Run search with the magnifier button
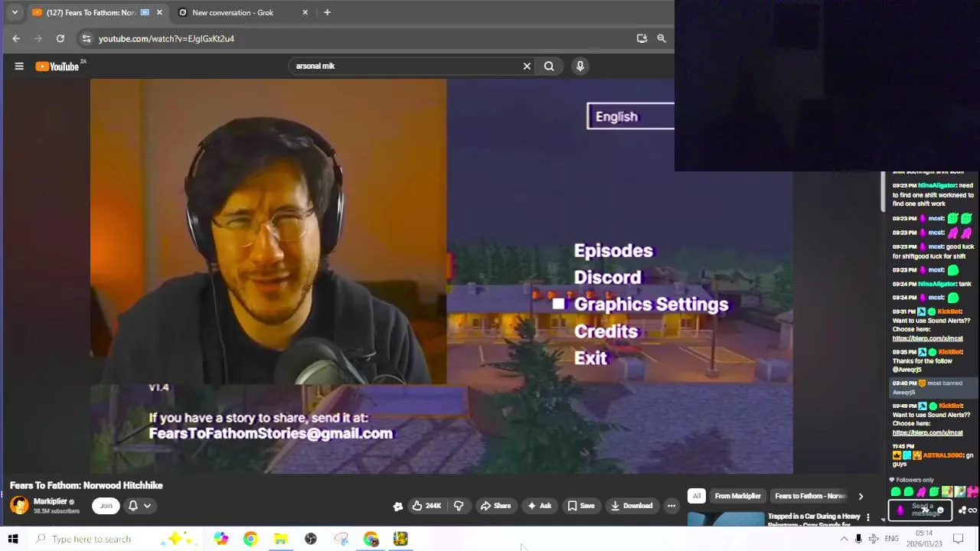The width and height of the screenshot is (980, 551). click(x=549, y=66)
